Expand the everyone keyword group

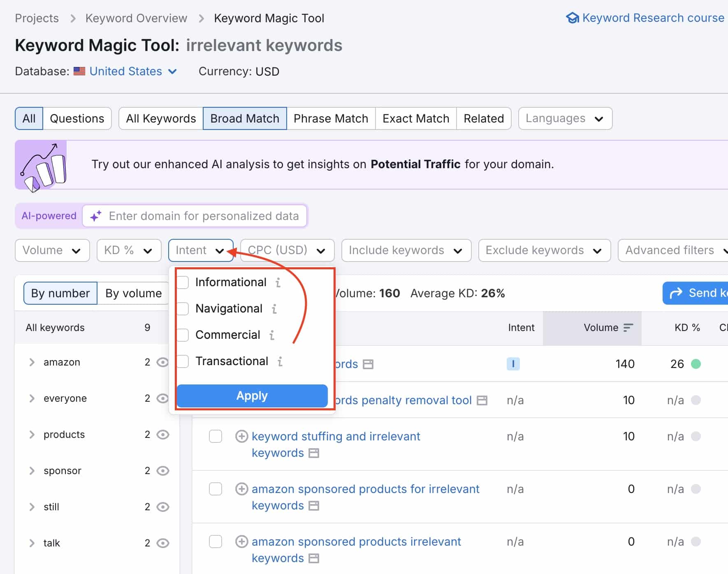pos(32,398)
